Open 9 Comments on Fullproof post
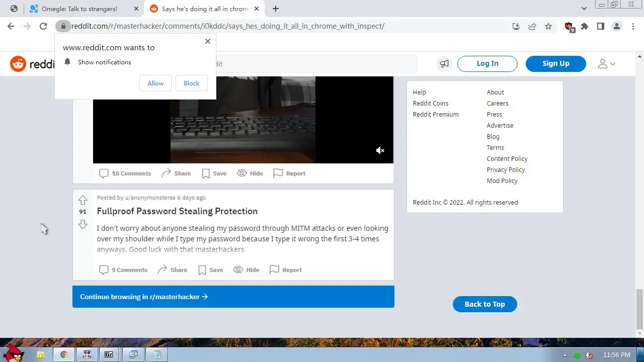The width and height of the screenshot is (644, 362). pyautogui.click(x=123, y=270)
